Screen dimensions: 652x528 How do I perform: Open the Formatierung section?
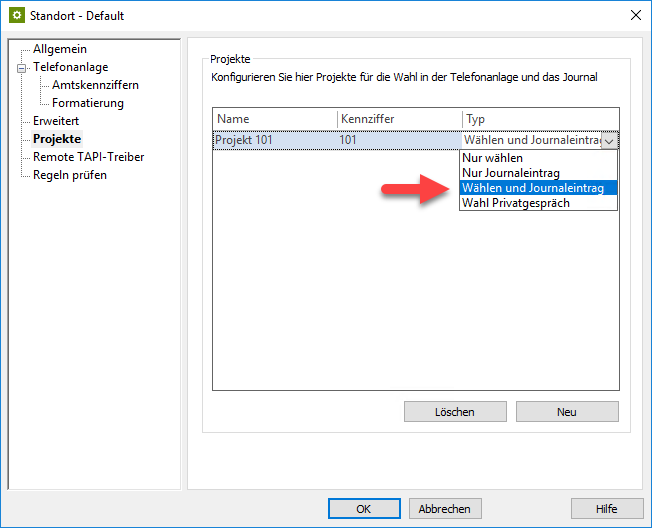[88, 103]
